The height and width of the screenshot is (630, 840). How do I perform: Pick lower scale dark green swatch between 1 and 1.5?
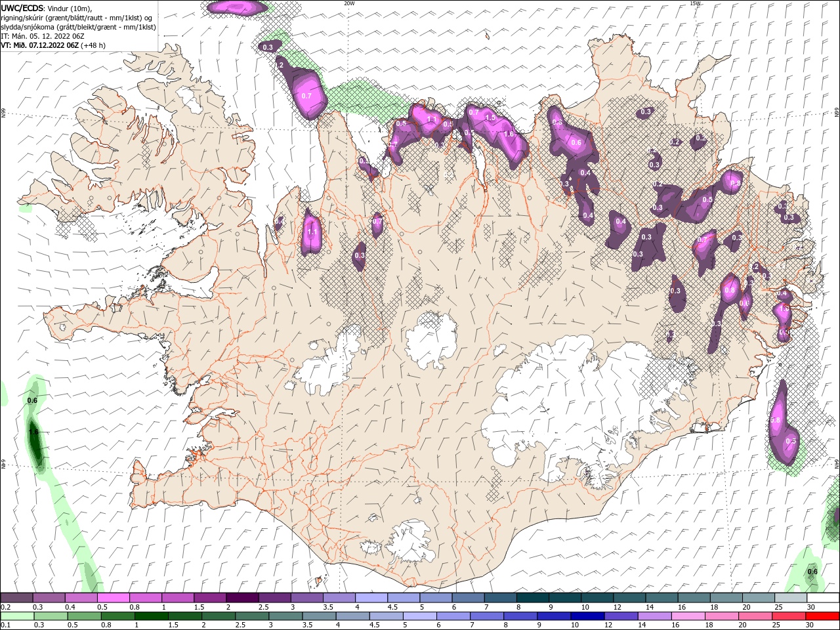click(151, 616)
